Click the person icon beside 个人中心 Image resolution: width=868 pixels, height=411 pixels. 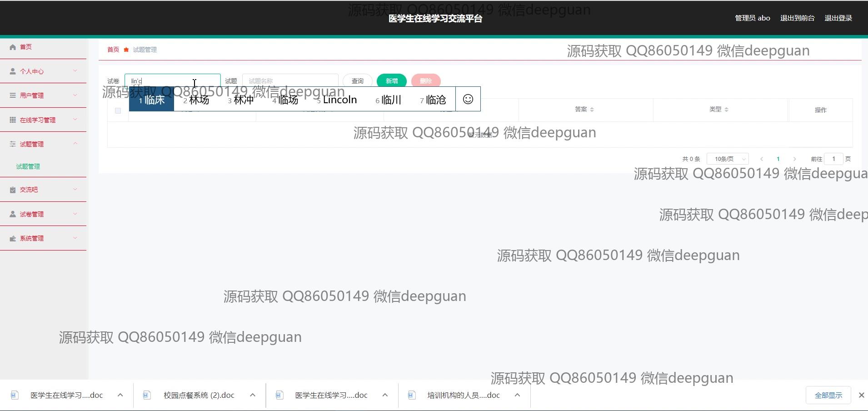click(x=13, y=71)
